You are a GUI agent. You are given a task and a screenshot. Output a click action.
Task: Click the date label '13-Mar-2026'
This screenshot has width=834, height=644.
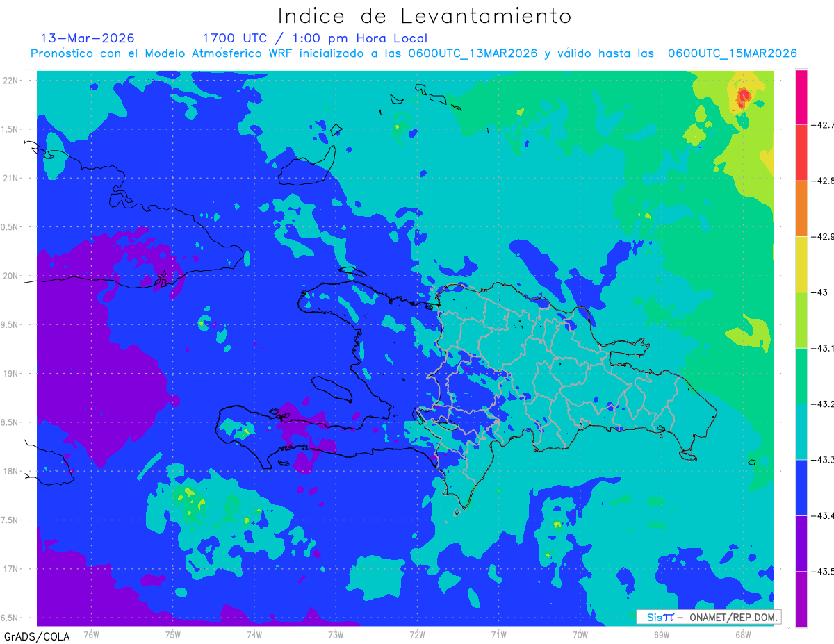pyautogui.click(x=88, y=38)
